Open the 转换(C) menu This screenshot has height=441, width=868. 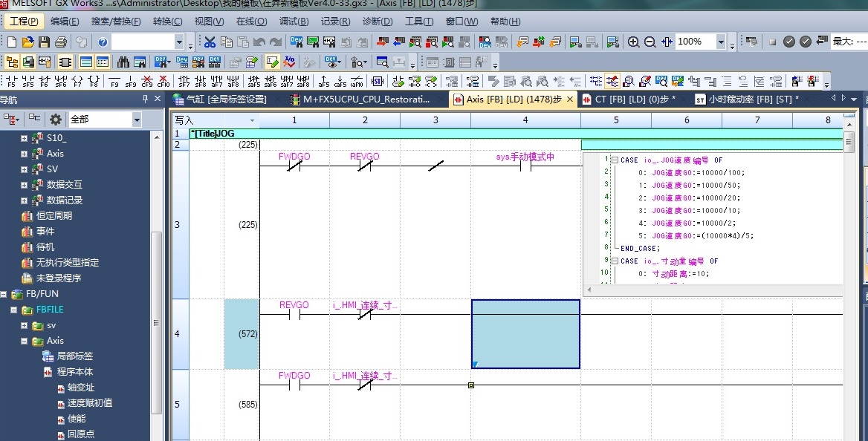167,22
